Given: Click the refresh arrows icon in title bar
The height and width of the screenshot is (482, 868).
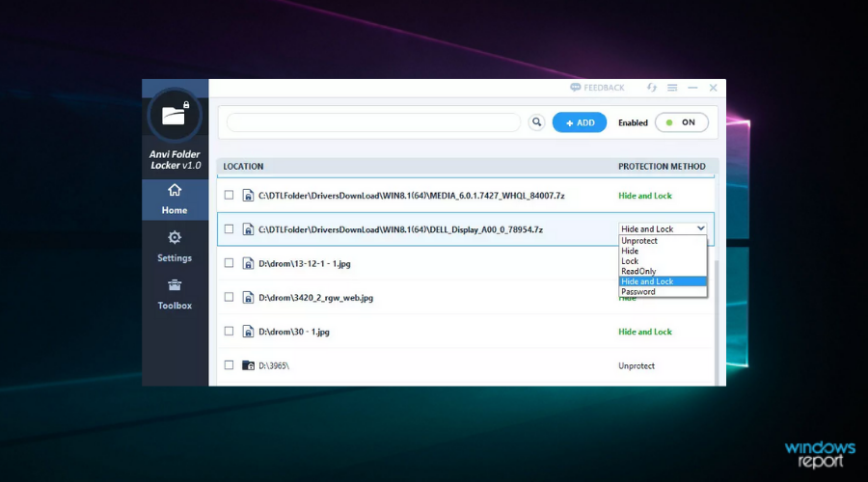Looking at the screenshot, I should 652,88.
